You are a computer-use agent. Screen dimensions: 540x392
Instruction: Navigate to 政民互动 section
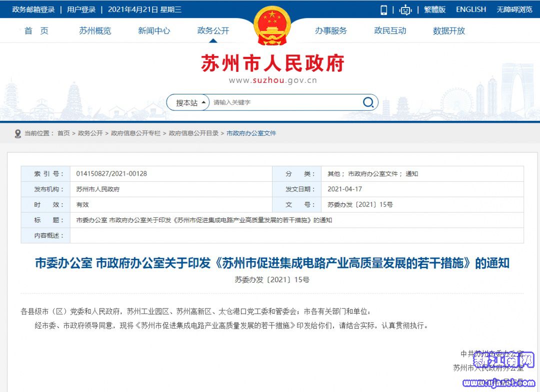coord(390,30)
